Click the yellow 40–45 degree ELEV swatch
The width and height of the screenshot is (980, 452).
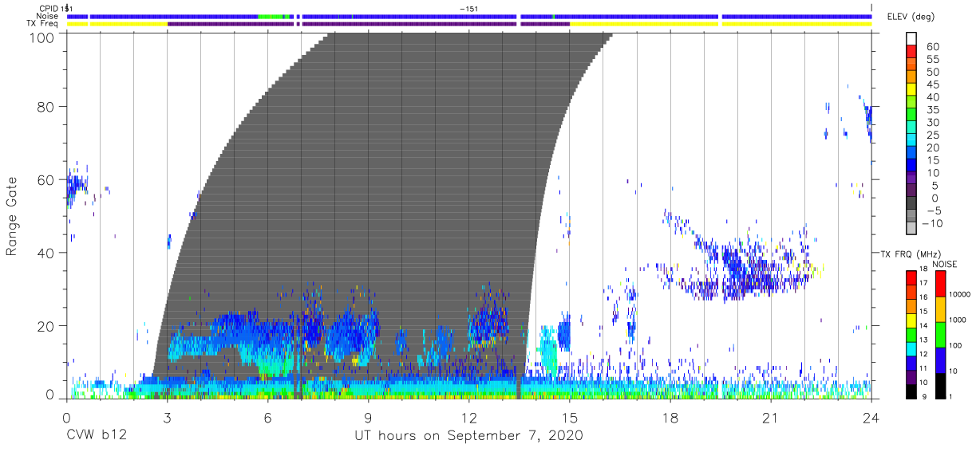point(911,90)
